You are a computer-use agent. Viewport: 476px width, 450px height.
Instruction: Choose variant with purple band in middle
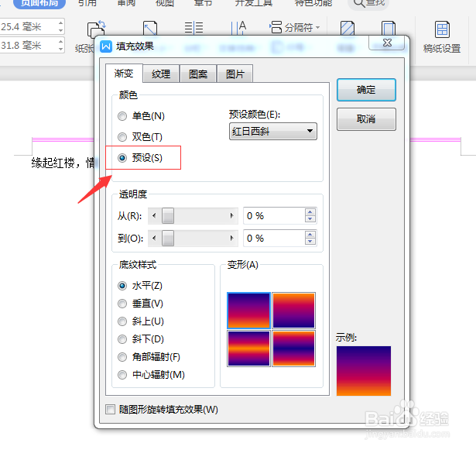293,349
